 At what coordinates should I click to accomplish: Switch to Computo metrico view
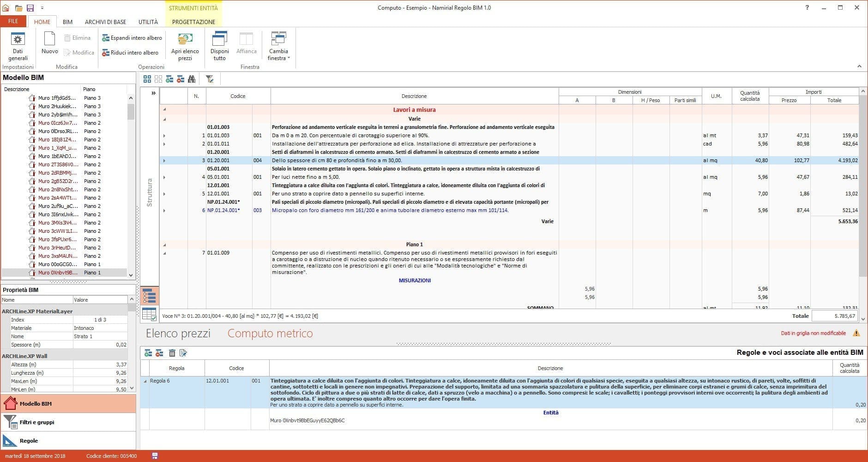270,333
